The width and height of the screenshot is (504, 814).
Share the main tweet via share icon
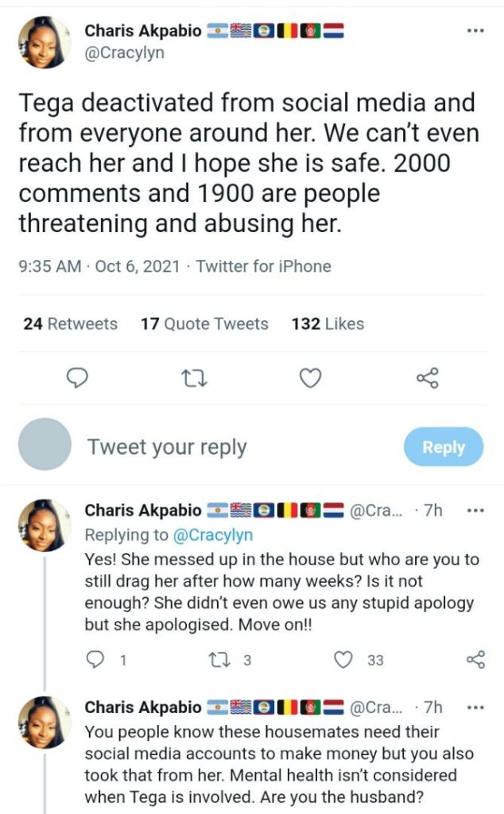tap(428, 378)
